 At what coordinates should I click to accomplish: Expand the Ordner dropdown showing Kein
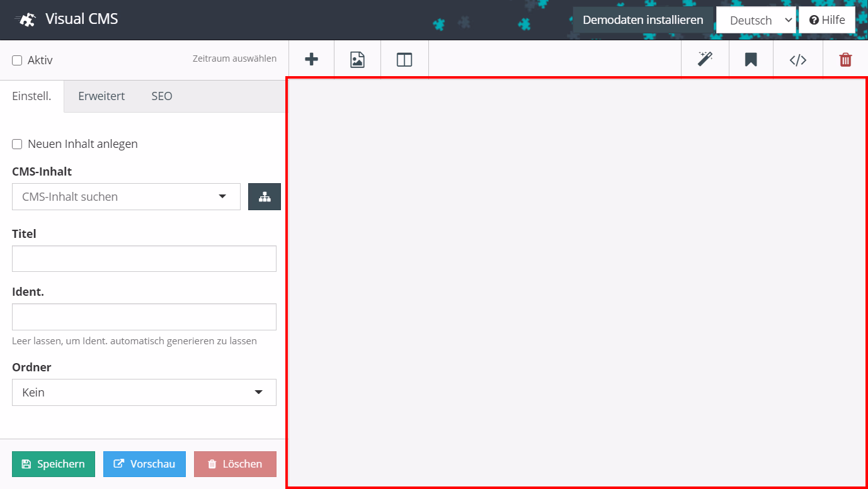point(144,393)
